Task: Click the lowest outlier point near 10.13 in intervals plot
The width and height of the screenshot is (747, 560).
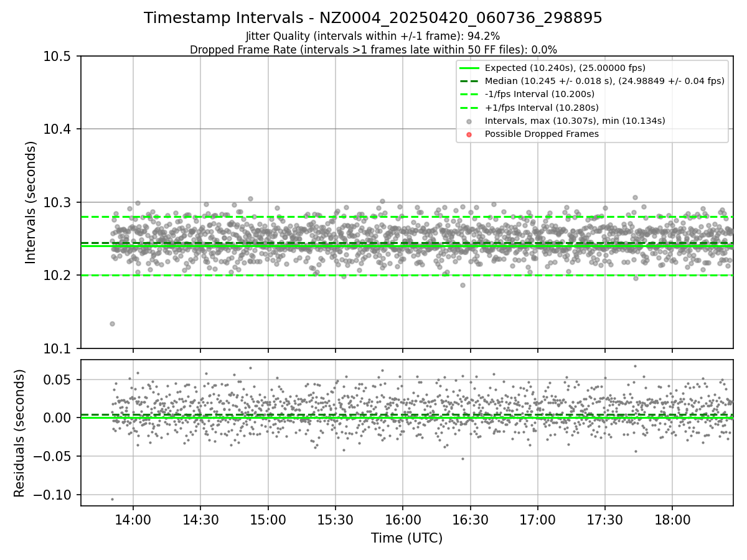Action: 112,324
